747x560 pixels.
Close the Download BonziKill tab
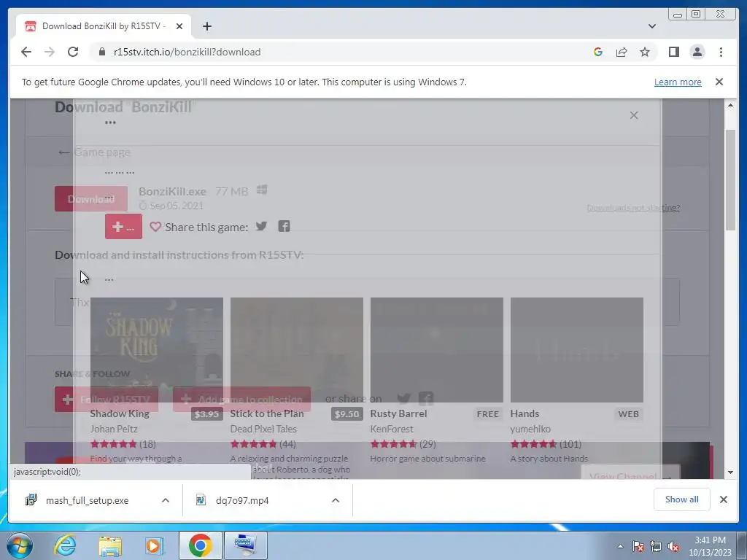(179, 26)
